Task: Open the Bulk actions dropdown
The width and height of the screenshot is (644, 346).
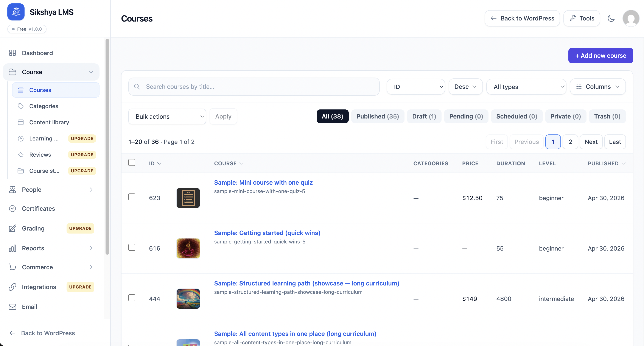Action: click(x=167, y=116)
